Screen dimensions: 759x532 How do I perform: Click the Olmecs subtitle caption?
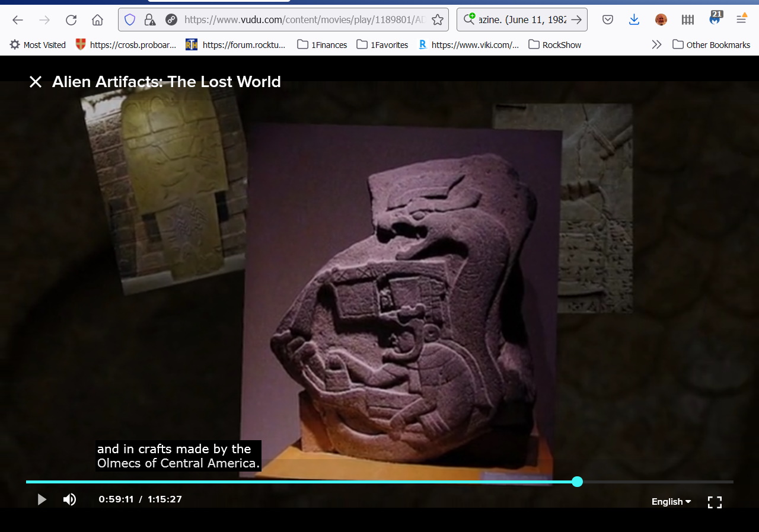coord(178,456)
